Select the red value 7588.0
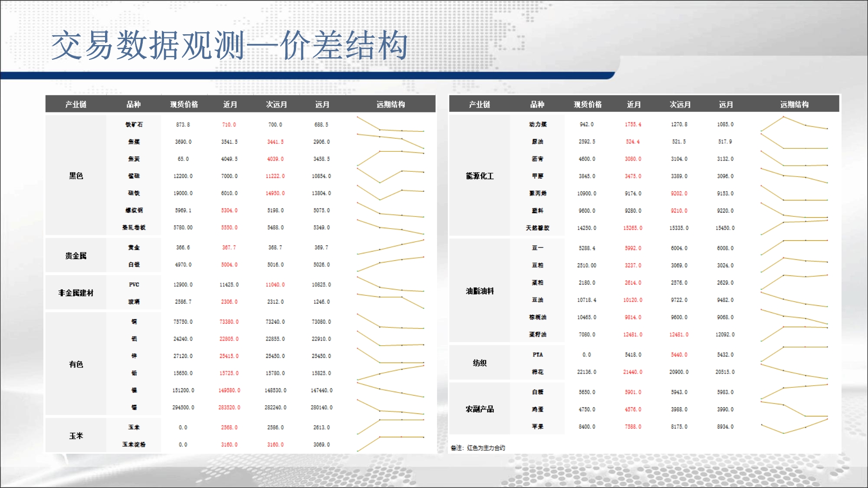 pos(633,426)
